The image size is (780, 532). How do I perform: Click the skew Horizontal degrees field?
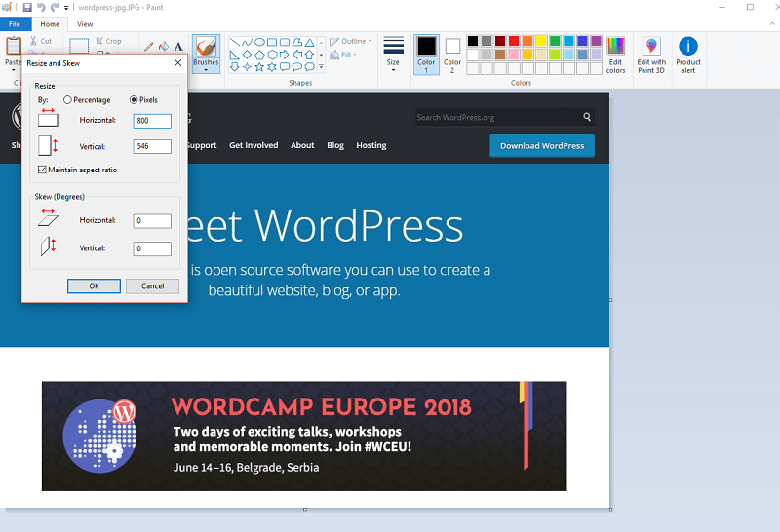(152, 221)
